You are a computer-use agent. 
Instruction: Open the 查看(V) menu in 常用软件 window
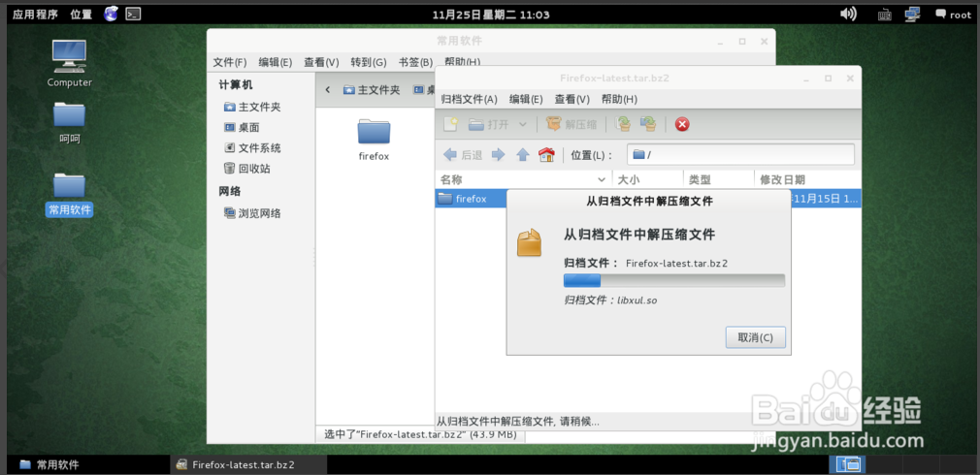[321, 62]
